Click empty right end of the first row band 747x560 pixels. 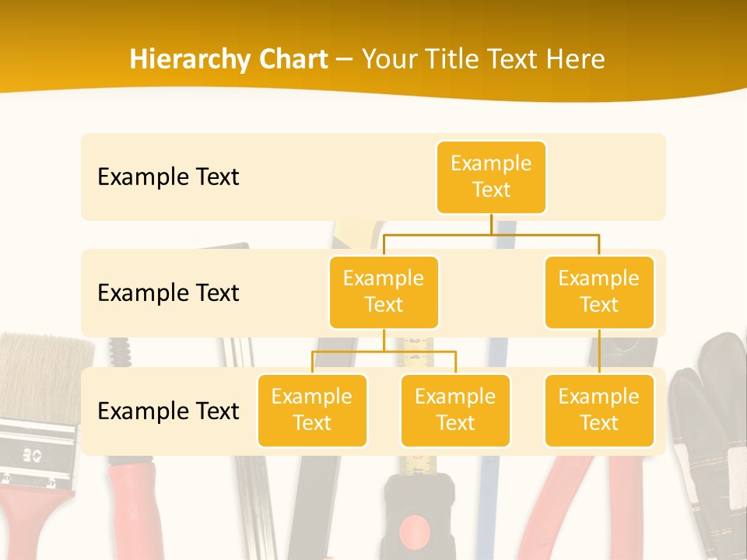[x=615, y=177]
